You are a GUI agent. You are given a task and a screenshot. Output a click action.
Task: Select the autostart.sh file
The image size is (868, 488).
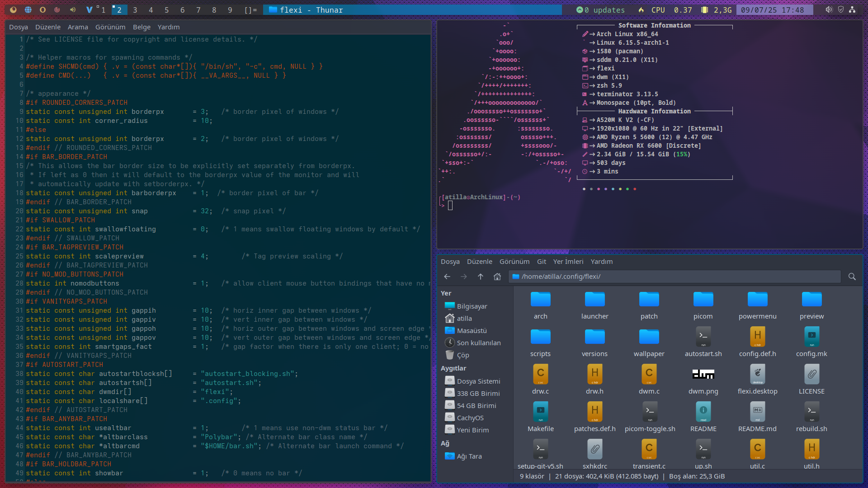(703, 343)
